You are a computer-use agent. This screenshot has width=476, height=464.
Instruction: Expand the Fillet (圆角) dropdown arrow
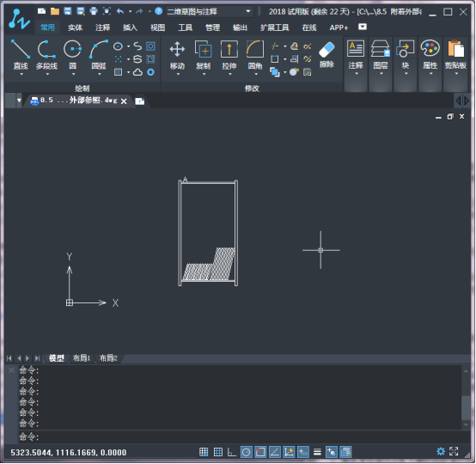tap(256, 74)
